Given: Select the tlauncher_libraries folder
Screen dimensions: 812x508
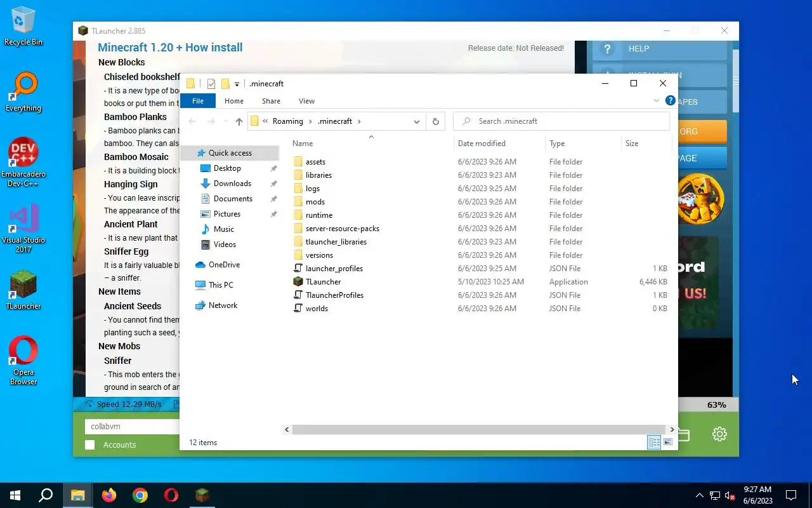Looking at the screenshot, I should coord(336,242).
